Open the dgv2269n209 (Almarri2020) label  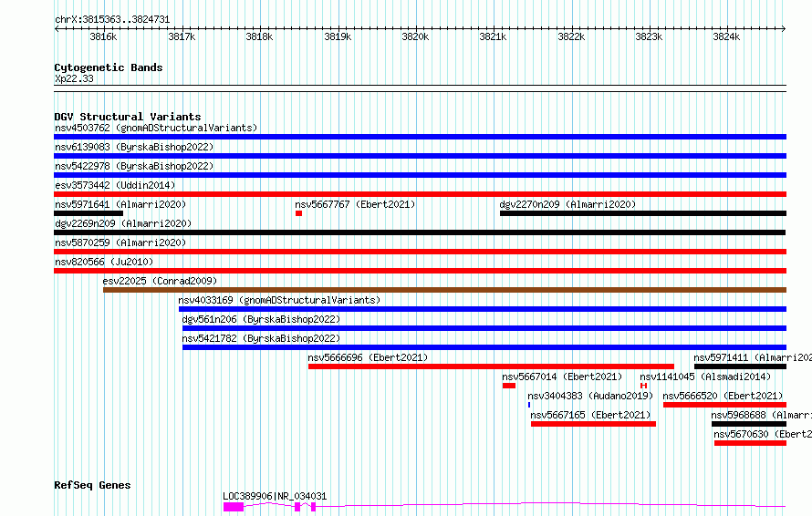point(123,223)
